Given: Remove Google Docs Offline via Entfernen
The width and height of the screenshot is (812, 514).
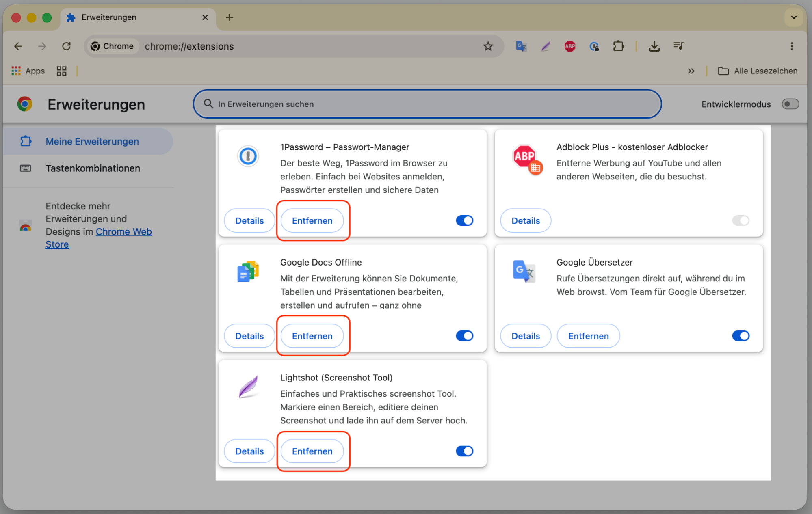Looking at the screenshot, I should coord(312,336).
